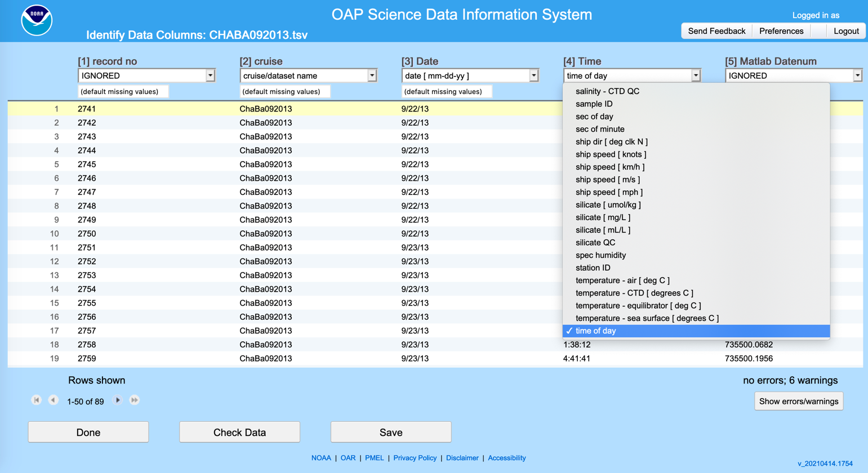Screen dimensions: 868x473
Task: Click the Show errors/warnings button
Action: coord(798,401)
